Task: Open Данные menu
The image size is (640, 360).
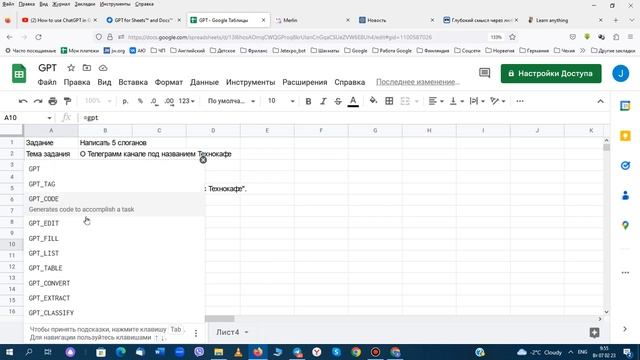Action: pyautogui.click(x=204, y=82)
